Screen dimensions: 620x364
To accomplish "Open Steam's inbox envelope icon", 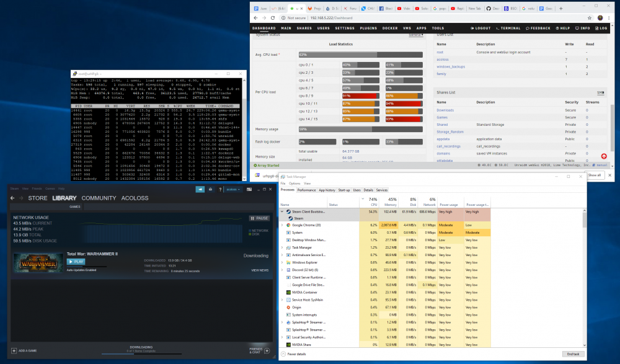I will pos(210,190).
